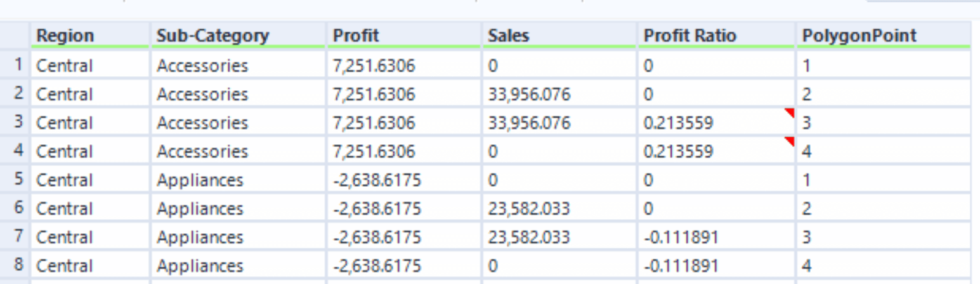Select row number 8
This screenshot has width=980, height=284.
point(18,266)
